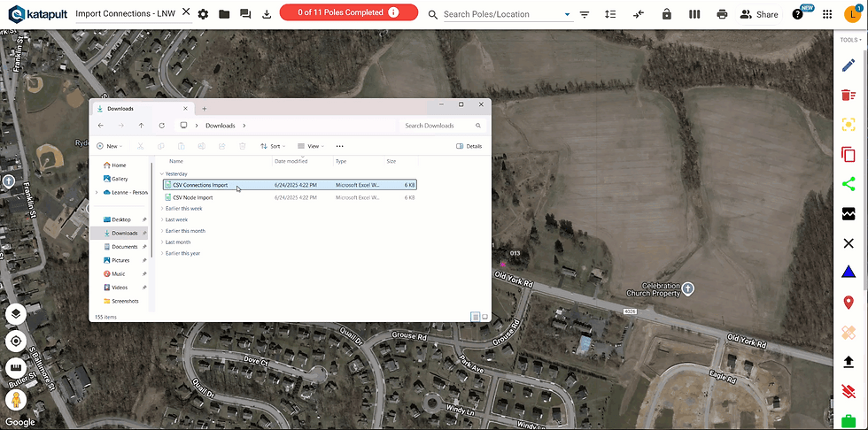Select the bandage patch tool

pos(849,332)
